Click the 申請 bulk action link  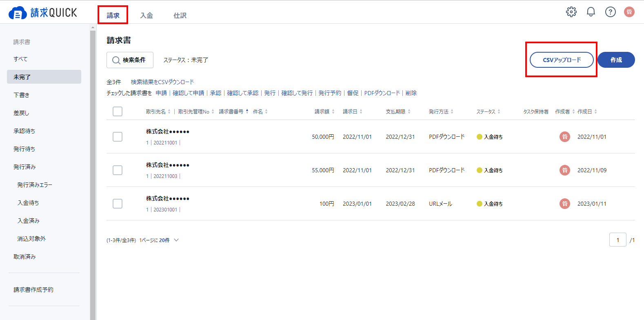coord(161,93)
